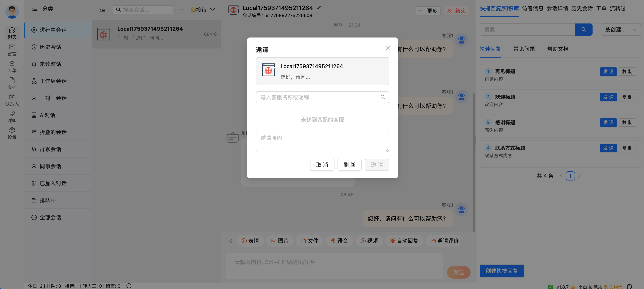Select the 呼叫 sidebar icon
Image resolution: width=644 pixels, height=289 pixels.
pyautogui.click(x=12, y=117)
